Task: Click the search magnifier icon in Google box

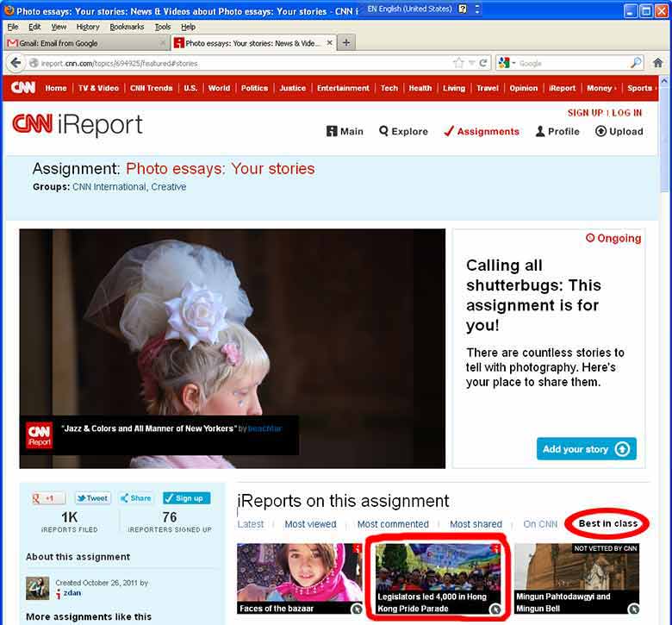Action: (x=636, y=63)
